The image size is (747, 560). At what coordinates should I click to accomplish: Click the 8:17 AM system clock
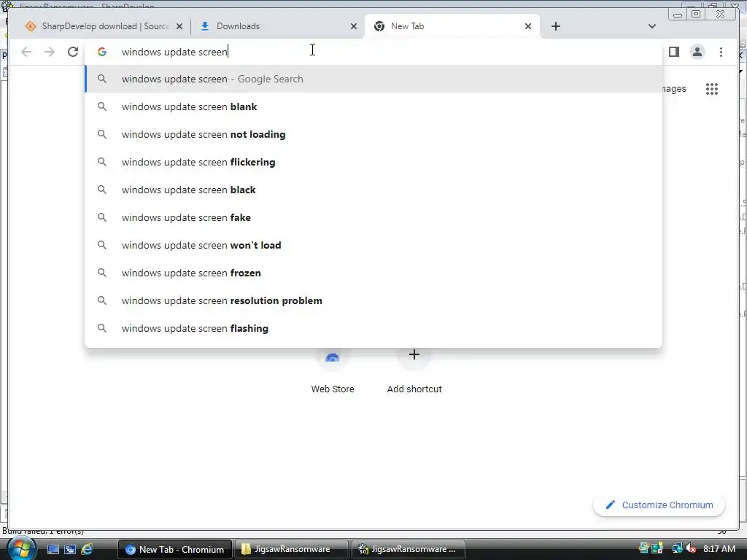[719, 548]
